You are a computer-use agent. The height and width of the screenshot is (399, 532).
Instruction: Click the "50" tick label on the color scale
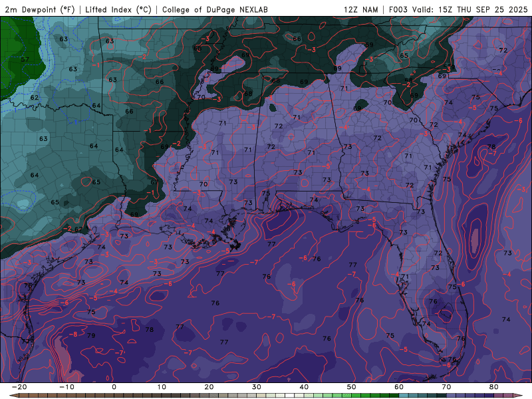coord(352,387)
